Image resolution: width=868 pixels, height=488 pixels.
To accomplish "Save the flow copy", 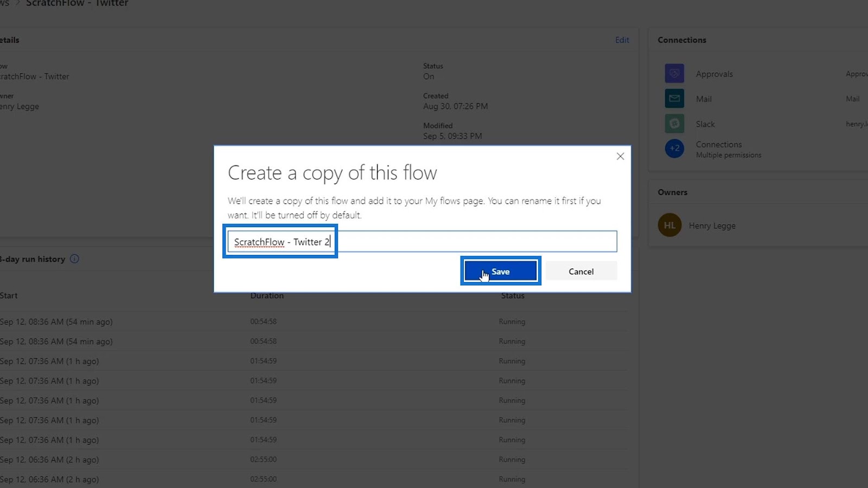I will [x=501, y=271].
